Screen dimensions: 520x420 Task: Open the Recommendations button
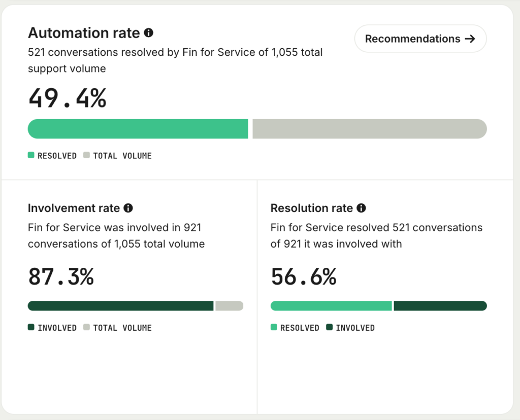coord(420,39)
